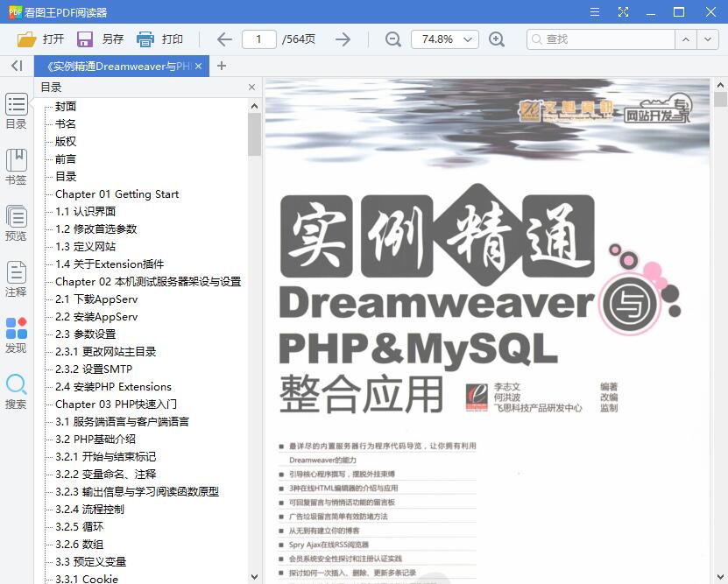
Task: Go to 3.2.1 开始与结束标记
Action: click(105, 457)
